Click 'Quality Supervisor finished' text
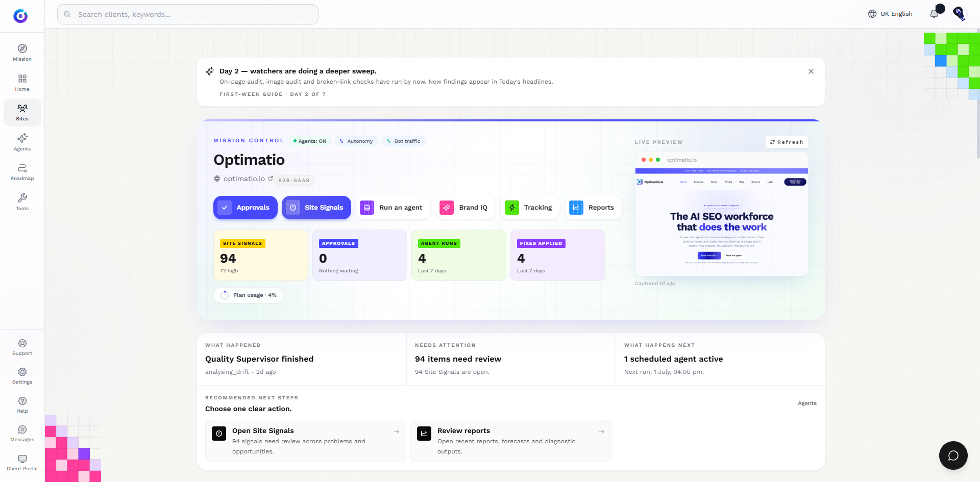 click(259, 359)
